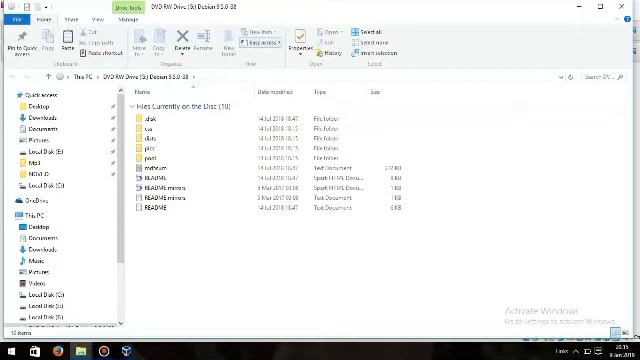This screenshot has width=640, height=360.
Task: Click the Edit command in Open group
Action: (x=325, y=42)
